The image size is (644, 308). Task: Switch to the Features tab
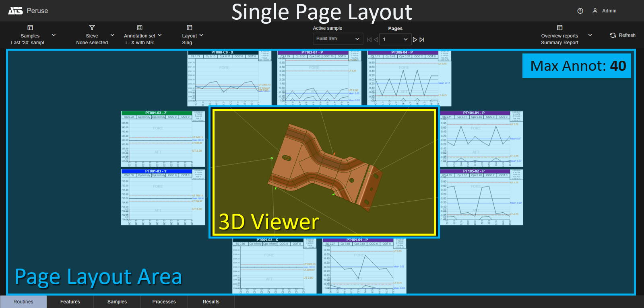[x=70, y=302]
